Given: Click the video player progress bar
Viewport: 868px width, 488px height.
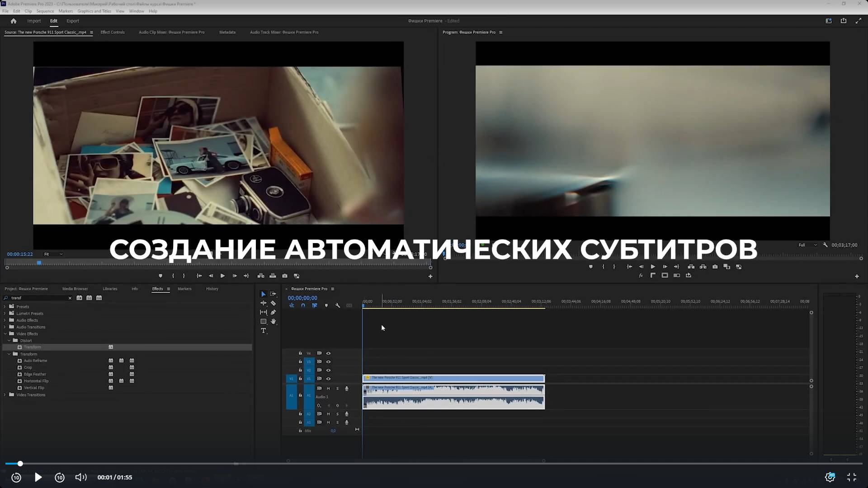Looking at the screenshot, I should pyautogui.click(x=434, y=464).
